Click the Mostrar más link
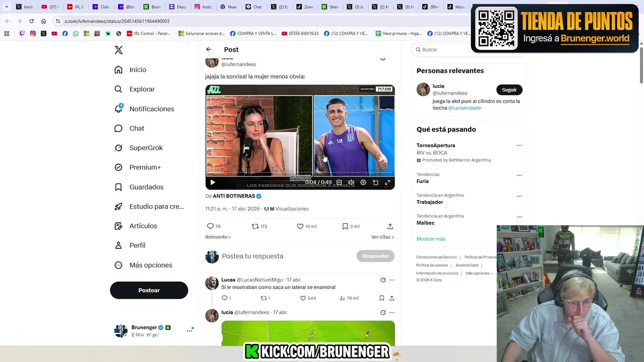 click(x=431, y=239)
